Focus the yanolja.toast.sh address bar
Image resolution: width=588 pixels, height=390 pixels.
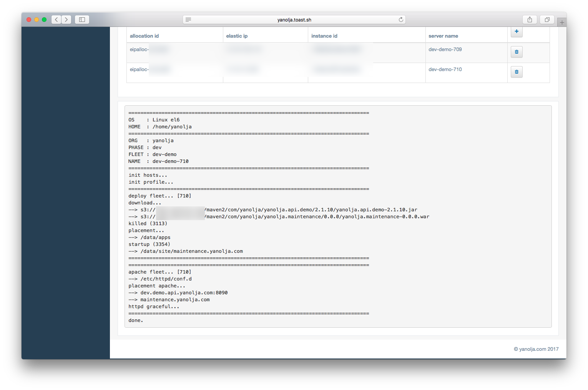point(294,20)
